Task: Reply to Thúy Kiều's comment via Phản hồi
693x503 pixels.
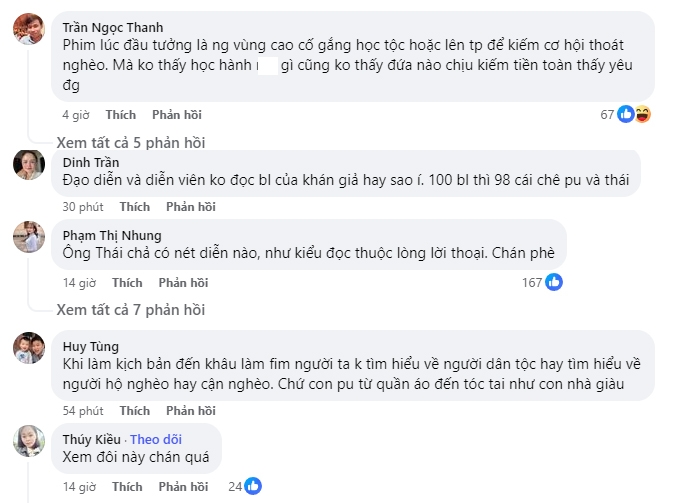Action: (183, 487)
